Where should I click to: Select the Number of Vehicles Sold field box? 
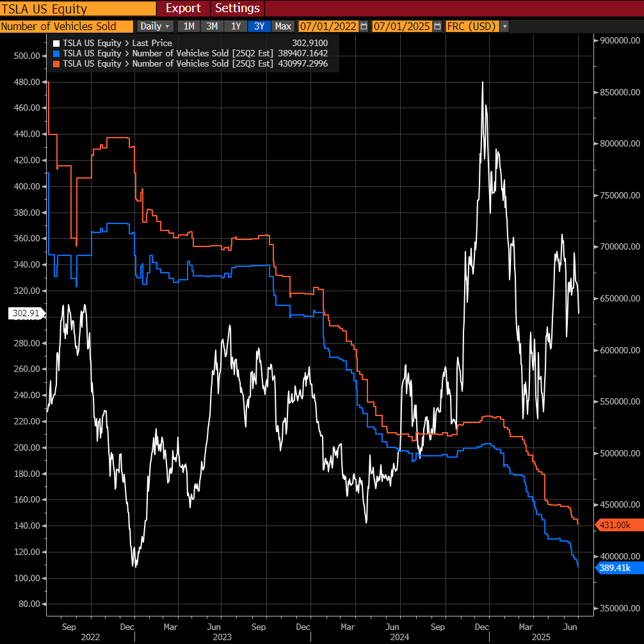[67, 26]
